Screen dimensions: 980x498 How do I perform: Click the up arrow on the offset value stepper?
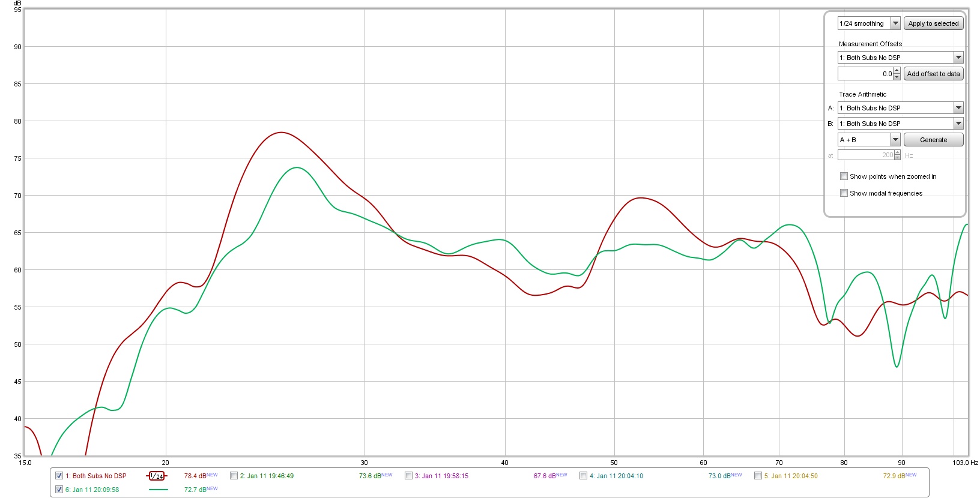897,71
